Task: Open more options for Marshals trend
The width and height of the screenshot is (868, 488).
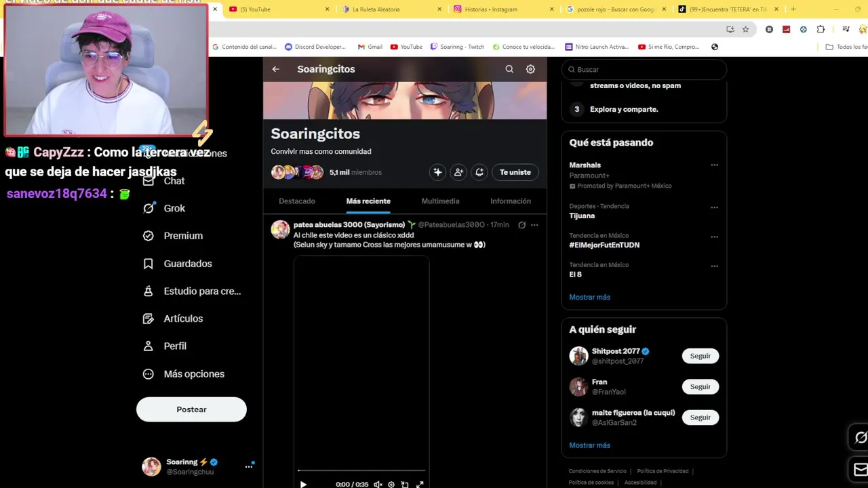Action: pyautogui.click(x=714, y=165)
